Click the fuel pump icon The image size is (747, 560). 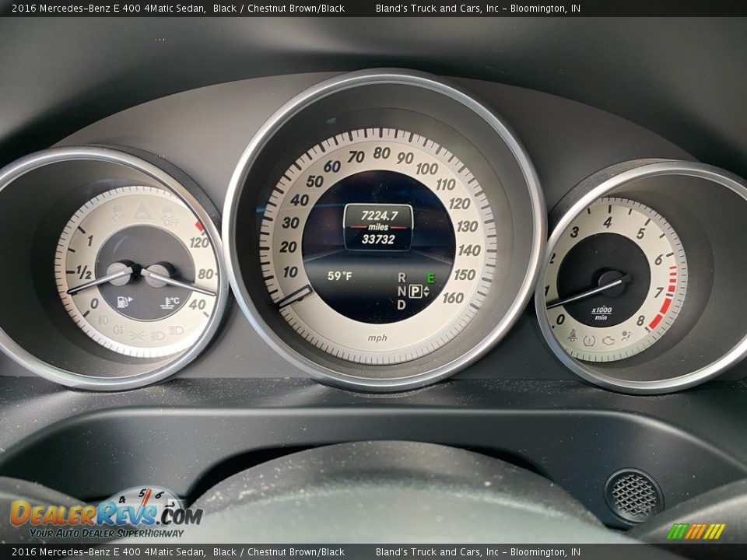click(124, 302)
